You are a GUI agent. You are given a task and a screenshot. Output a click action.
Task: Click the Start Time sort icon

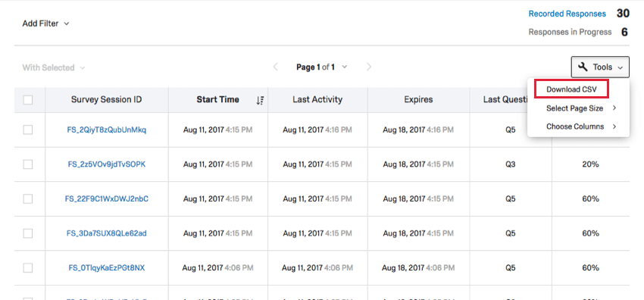pyautogui.click(x=260, y=100)
